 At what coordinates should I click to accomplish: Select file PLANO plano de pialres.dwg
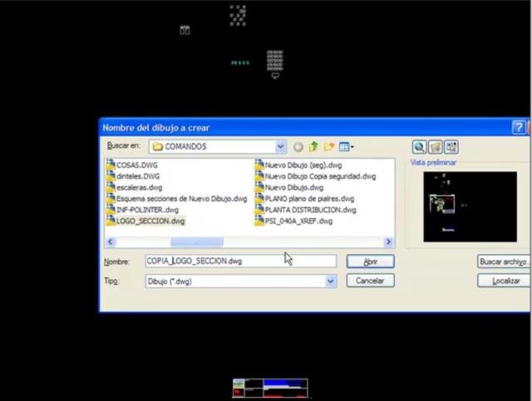[309, 198]
